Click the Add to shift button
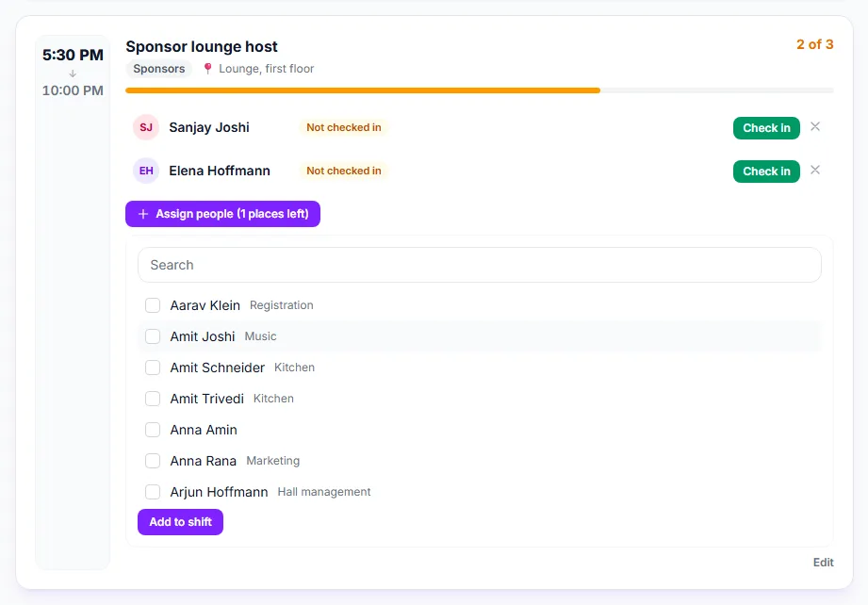Screen dimensions: 868x605 (x=180, y=522)
